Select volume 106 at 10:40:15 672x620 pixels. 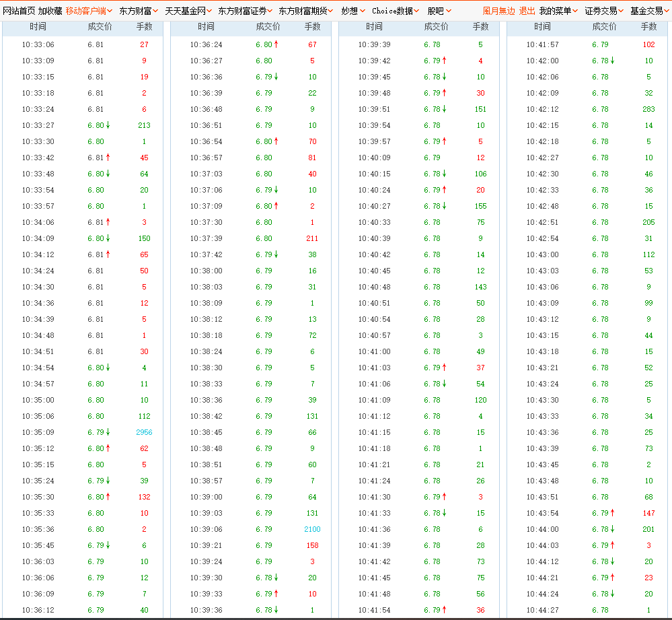tap(480, 174)
